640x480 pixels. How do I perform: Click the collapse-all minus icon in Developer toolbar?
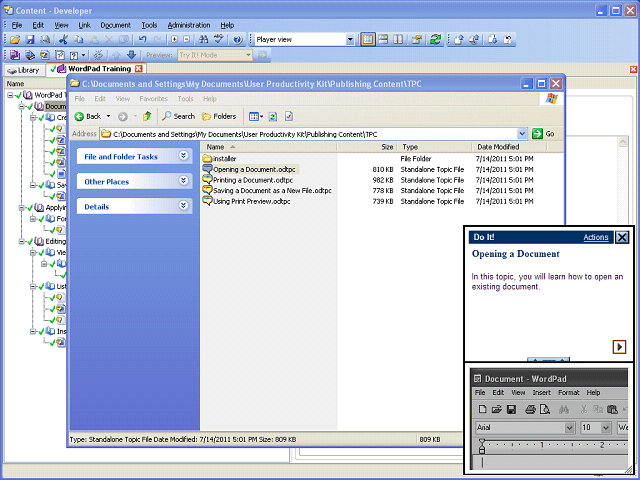point(187,40)
